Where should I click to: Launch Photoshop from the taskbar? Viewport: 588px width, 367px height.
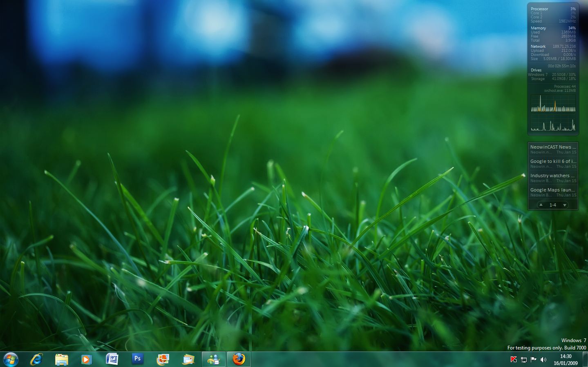click(x=137, y=359)
